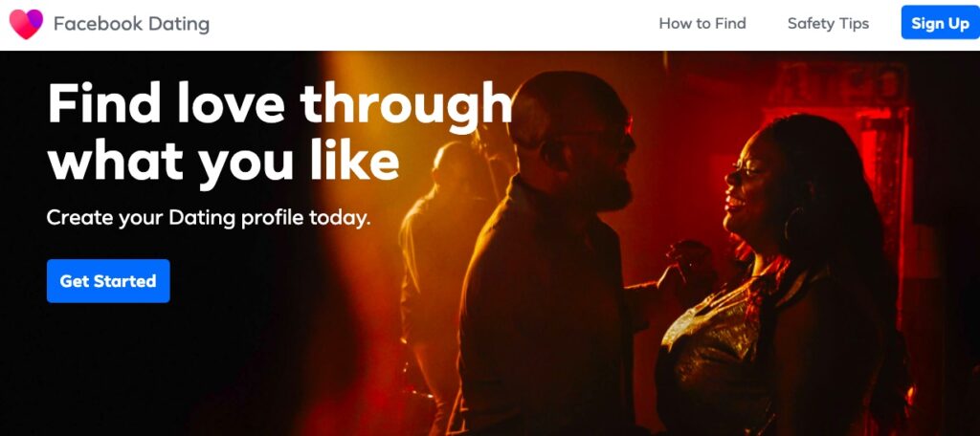980x436 pixels.
Task: Click the smiling woman wearing glasses
Action: click(x=781, y=281)
